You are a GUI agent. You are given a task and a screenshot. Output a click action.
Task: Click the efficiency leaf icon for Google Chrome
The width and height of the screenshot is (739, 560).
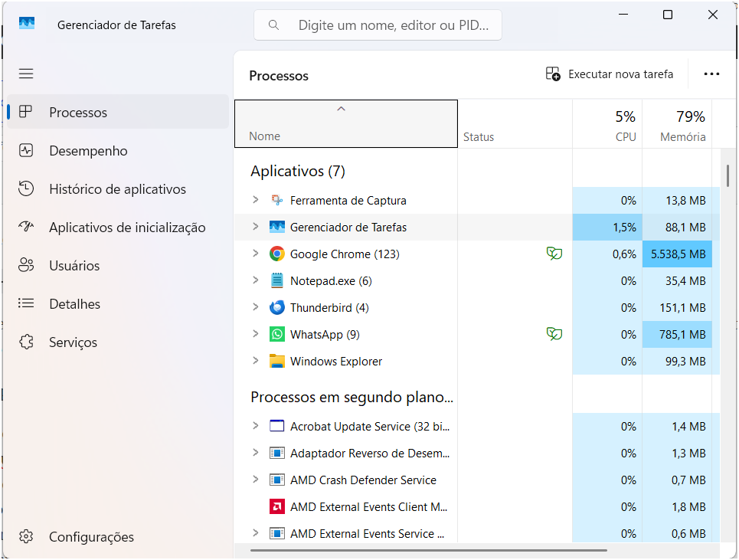click(554, 254)
